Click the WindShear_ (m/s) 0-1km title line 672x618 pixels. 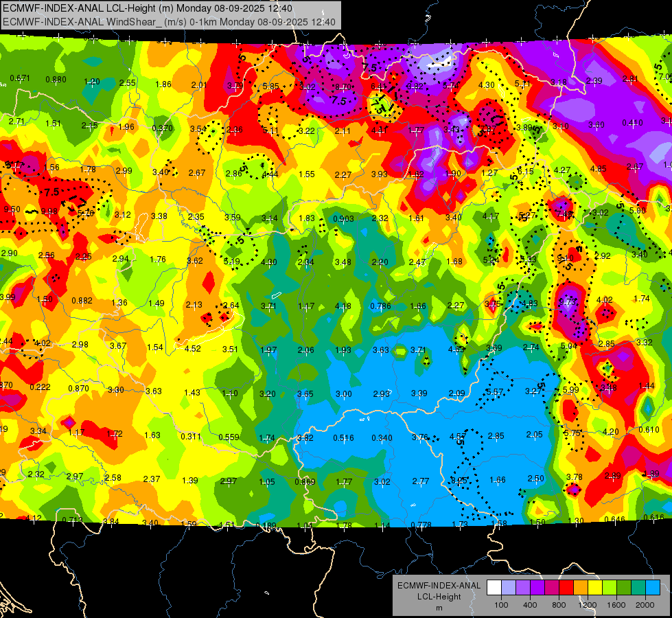[169, 22]
